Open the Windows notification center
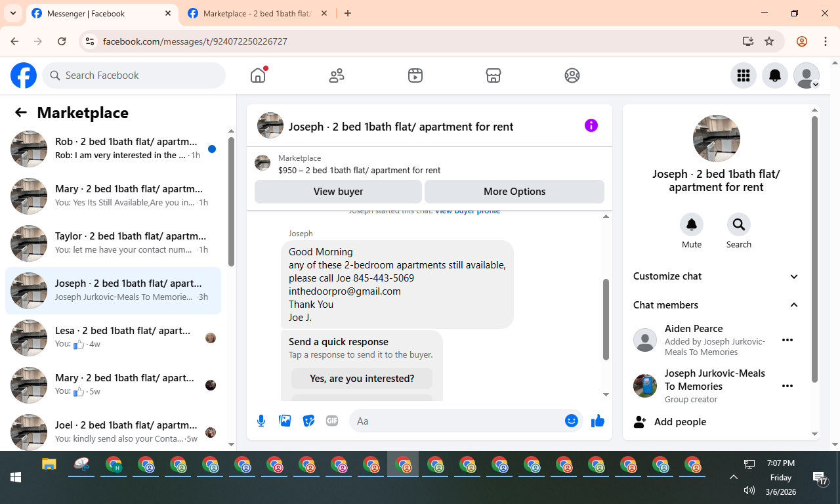Screen dimensions: 840x504 (820, 478)
